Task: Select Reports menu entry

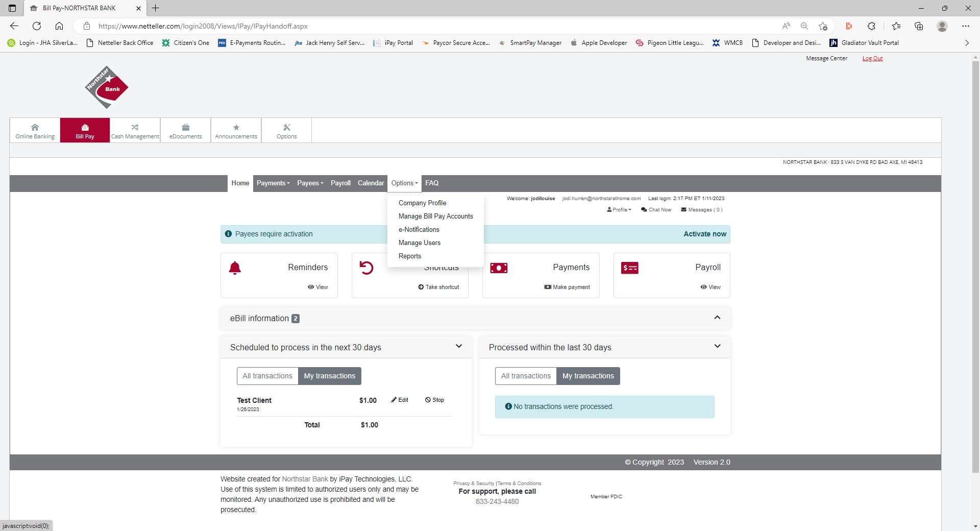Action: [x=409, y=256]
